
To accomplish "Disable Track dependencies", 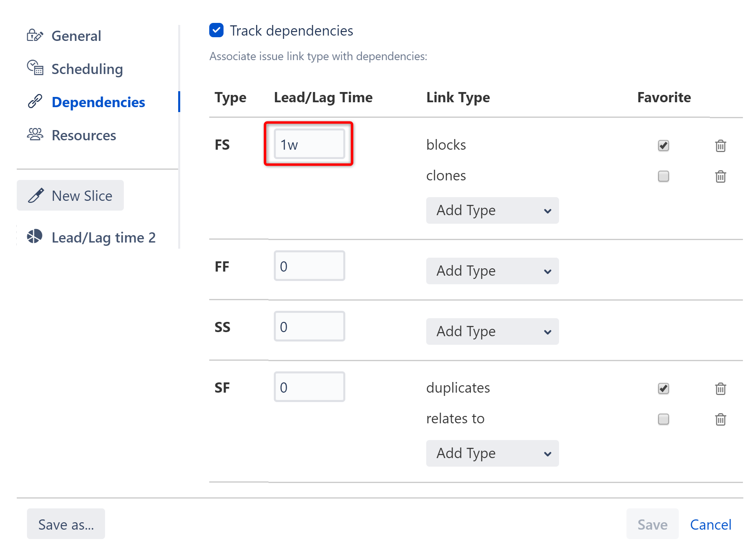I will (x=216, y=30).
